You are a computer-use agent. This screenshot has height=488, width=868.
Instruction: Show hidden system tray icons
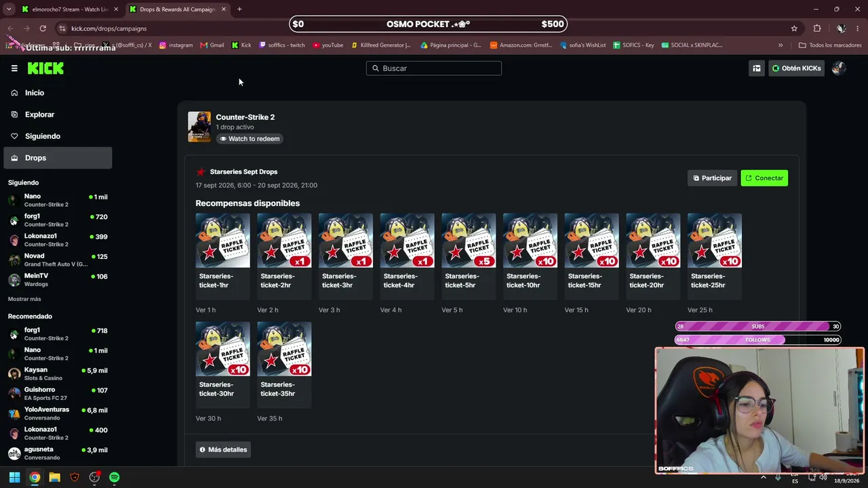[764, 477]
